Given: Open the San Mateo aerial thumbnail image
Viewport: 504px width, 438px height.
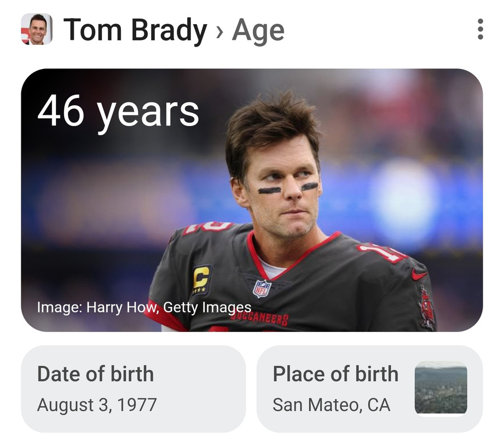Looking at the screenshot, I should coord(441,387).
